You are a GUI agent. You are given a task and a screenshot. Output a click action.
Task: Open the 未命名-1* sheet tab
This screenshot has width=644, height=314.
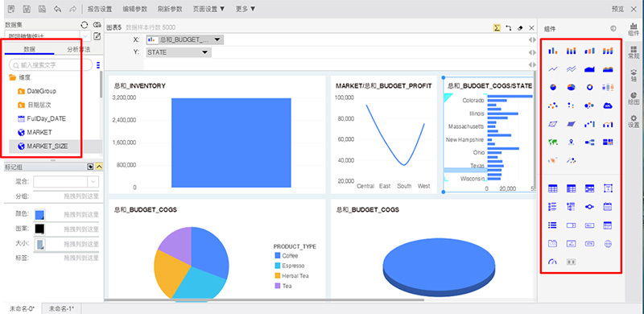coord(62,308)
